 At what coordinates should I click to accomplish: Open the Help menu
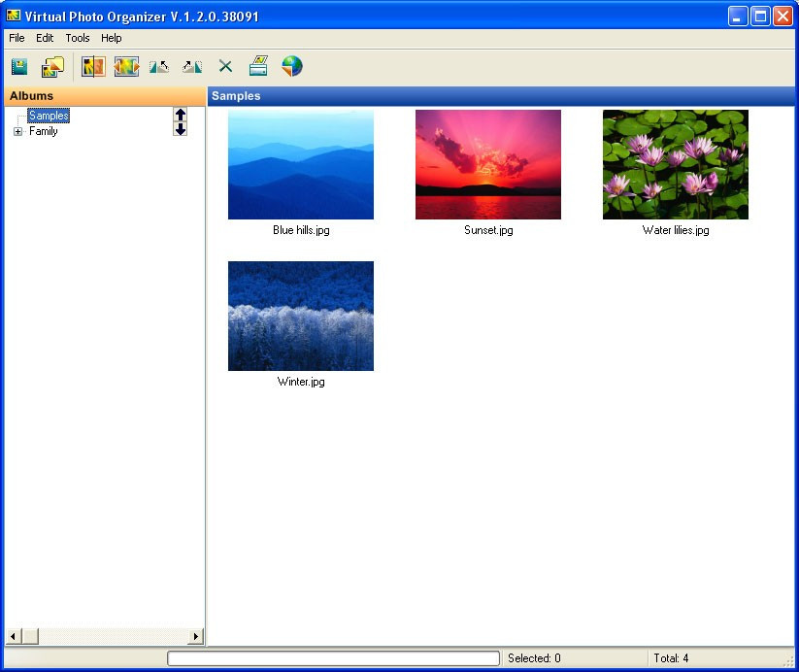(111, 38)
